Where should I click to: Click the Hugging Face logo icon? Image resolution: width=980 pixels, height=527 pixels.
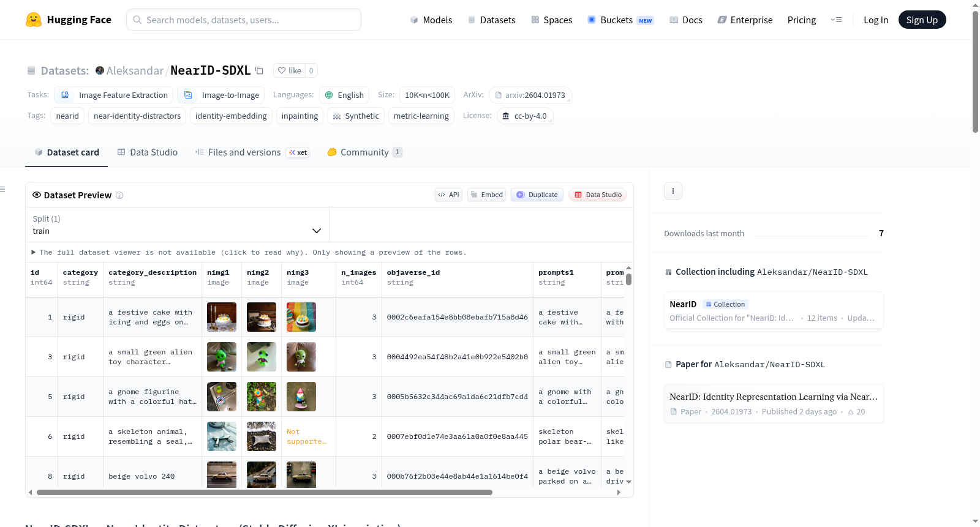pos(34,20)
